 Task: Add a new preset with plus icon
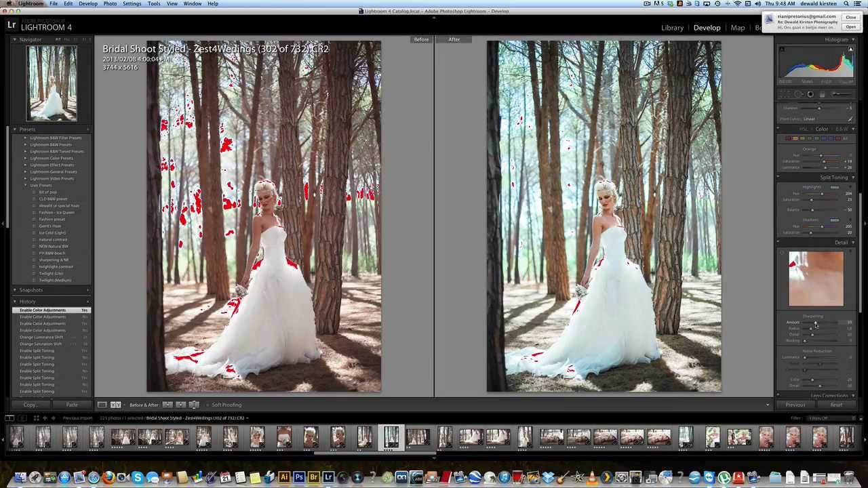[87, 129]
